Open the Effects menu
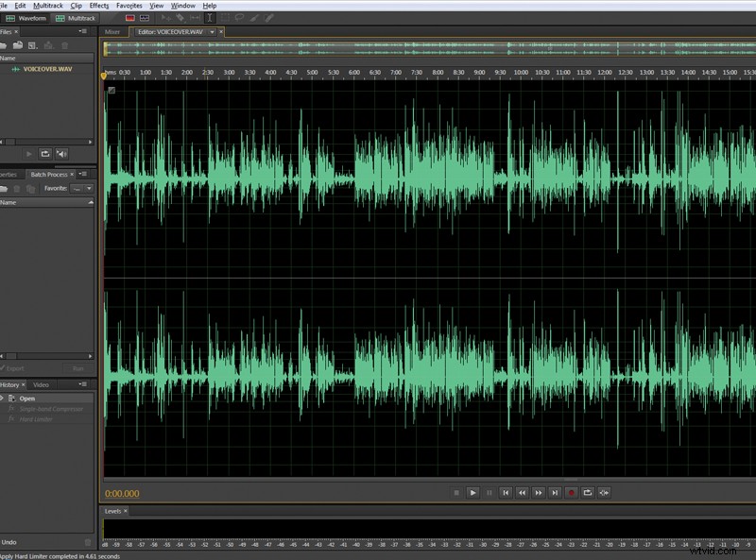This screenshot has height=560, width=756. click(98, 5)
